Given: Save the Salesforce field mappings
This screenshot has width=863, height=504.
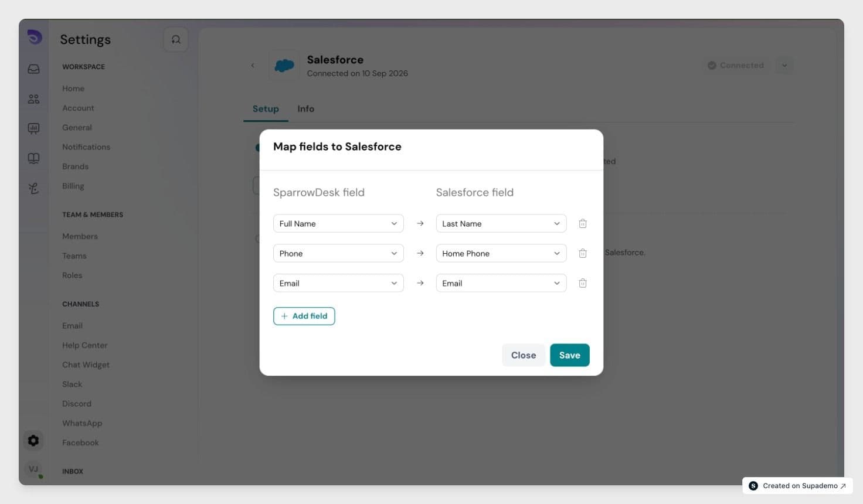Looking at the screenshot, I should (570, 355).
